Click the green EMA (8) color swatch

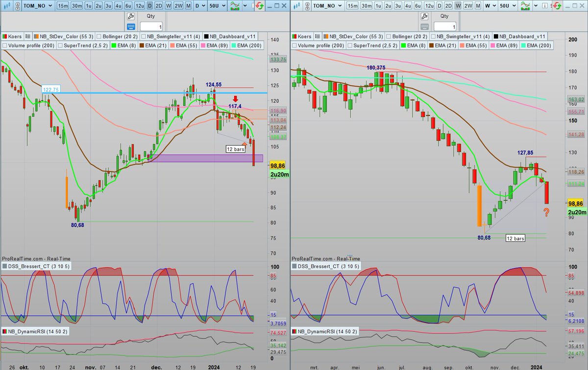pos(113,46)
